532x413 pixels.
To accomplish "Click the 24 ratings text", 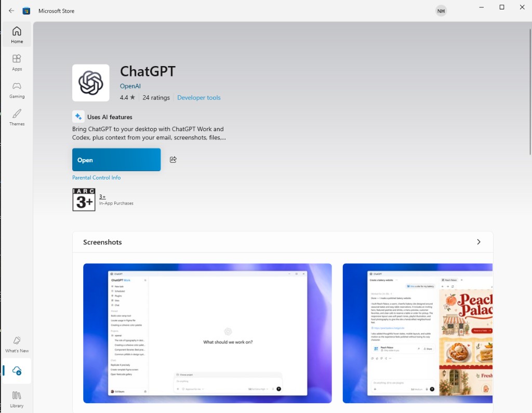I will (156, 98).
